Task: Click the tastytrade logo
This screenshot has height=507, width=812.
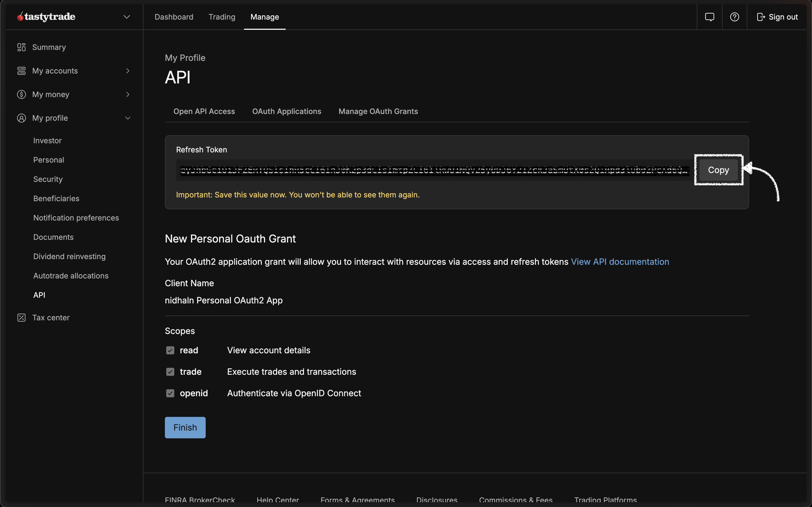Action: (46, 16)
